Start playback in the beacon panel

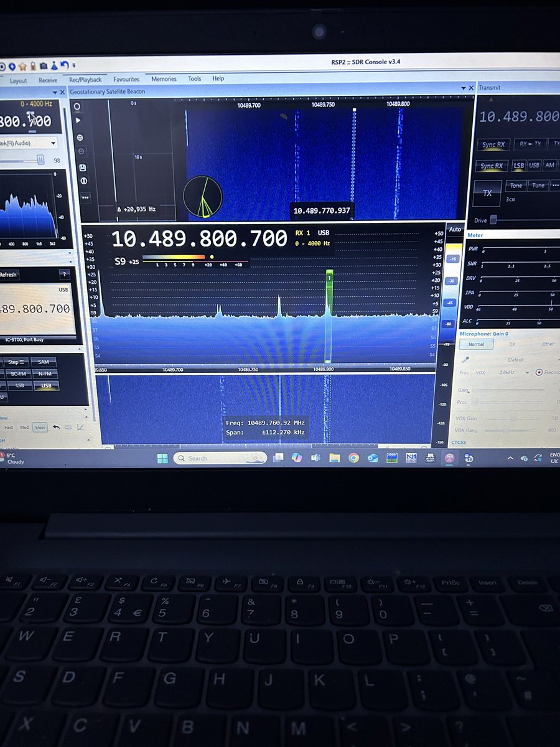click(78, 120)
